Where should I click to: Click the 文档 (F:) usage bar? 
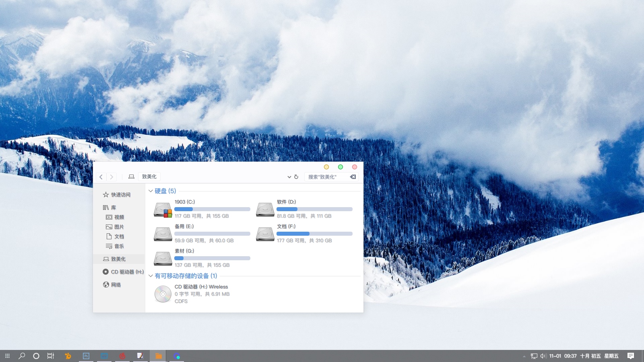point(315,234)
